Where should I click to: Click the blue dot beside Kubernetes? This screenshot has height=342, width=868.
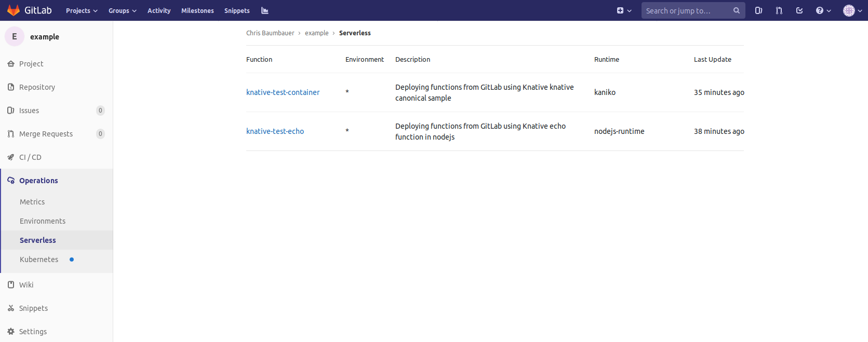[72, 259]
